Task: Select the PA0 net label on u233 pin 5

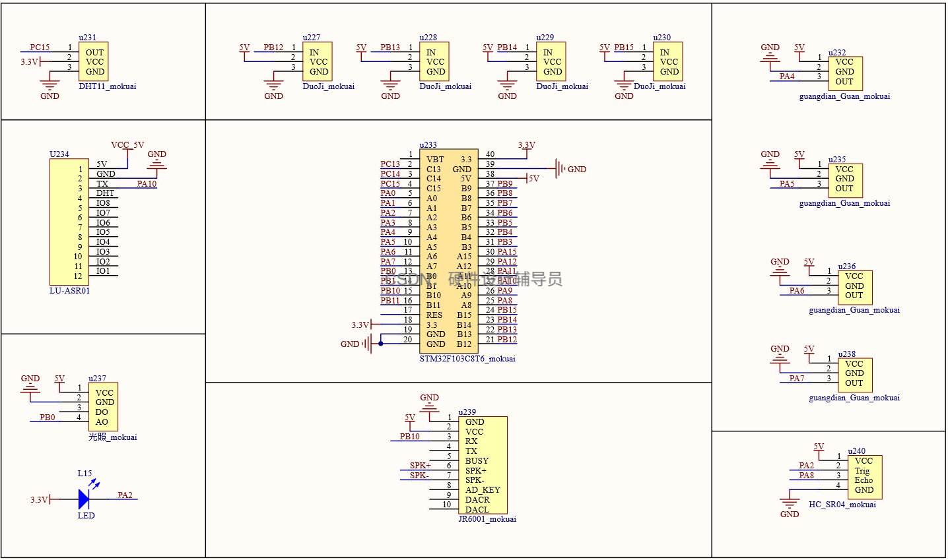Action: click(388, 194)
